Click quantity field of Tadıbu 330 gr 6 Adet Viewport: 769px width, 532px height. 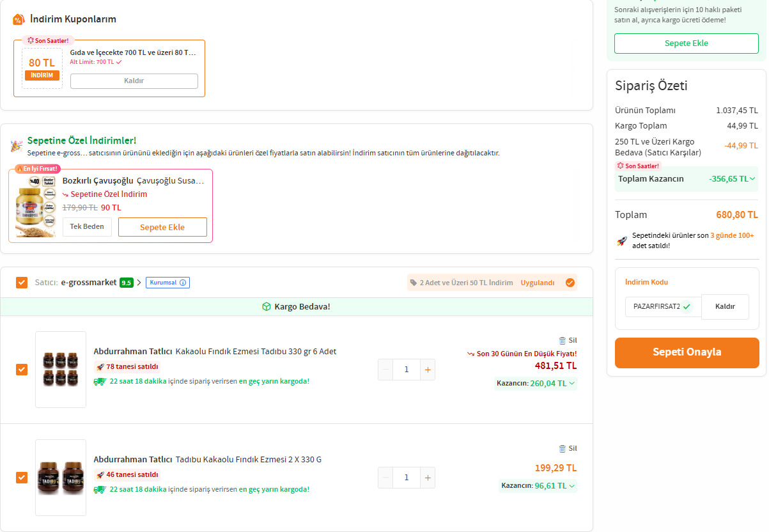[x=407, y=370]
